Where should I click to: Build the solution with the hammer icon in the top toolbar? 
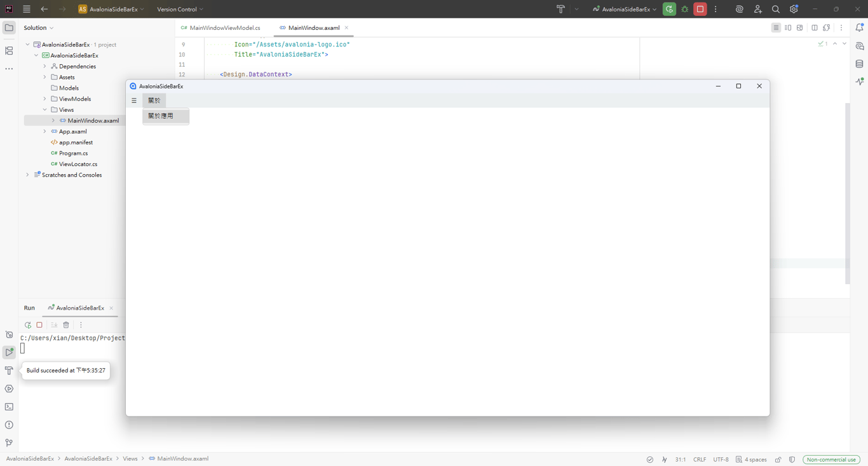click(x=560, y=10)
